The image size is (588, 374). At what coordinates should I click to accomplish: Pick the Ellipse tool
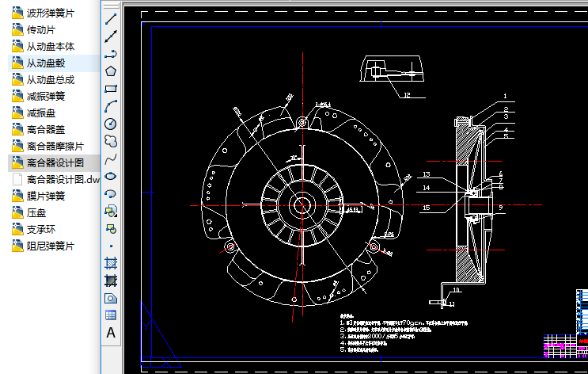coord(111,176)
